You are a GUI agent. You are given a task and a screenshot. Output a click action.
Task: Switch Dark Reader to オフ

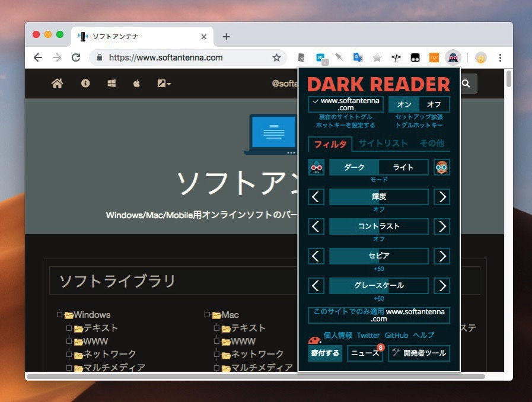click(x=434, y=104)
